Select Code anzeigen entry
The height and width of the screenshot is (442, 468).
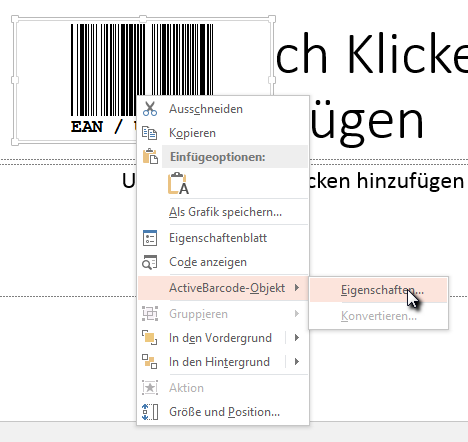(223, 262)
